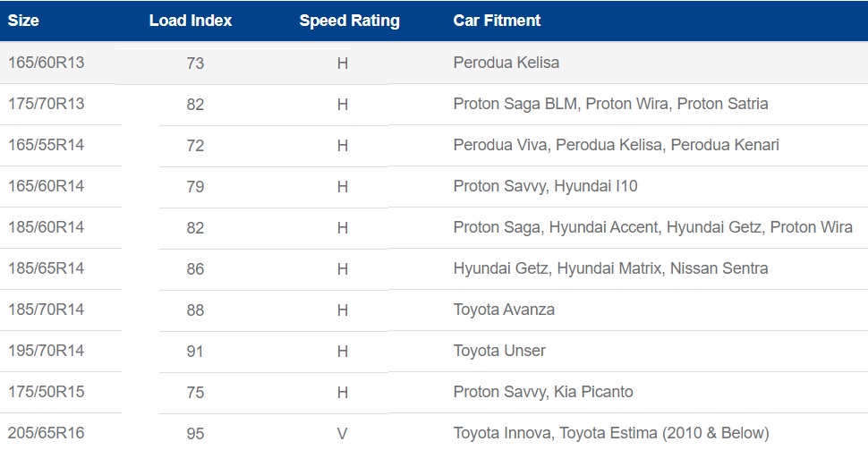
Task: Select load index value 79
Action: tap(195, 187)
